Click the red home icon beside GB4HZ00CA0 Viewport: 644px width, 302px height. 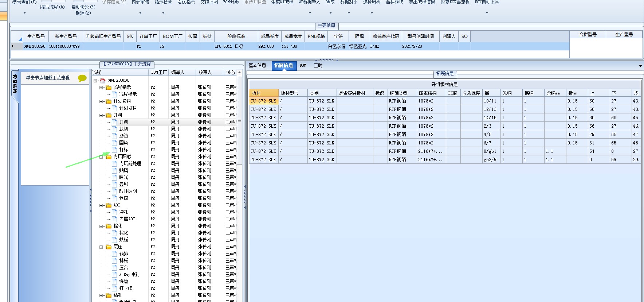coord(103,80)
